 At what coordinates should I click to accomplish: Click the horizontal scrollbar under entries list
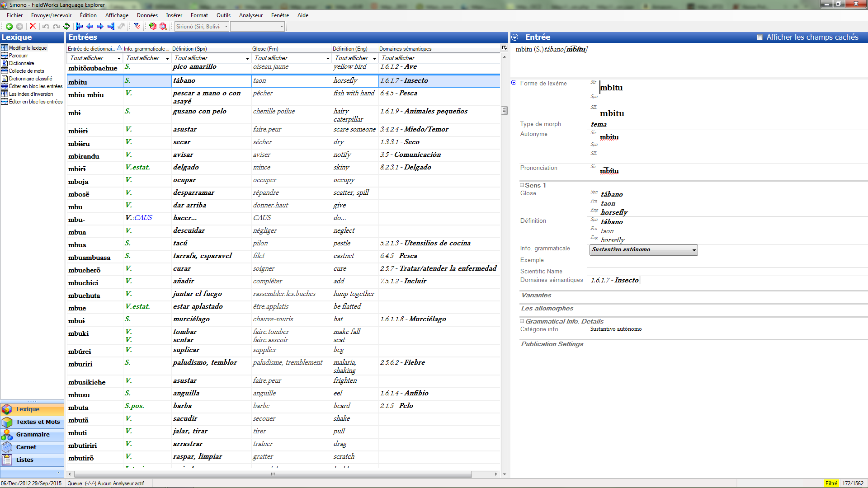tap(273, 474)
